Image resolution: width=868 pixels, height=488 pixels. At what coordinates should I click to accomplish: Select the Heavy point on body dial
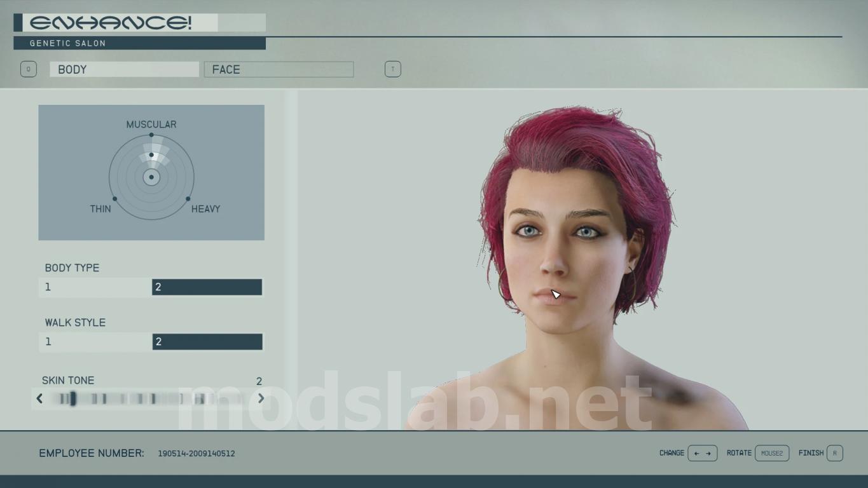(x=188, y=199)
